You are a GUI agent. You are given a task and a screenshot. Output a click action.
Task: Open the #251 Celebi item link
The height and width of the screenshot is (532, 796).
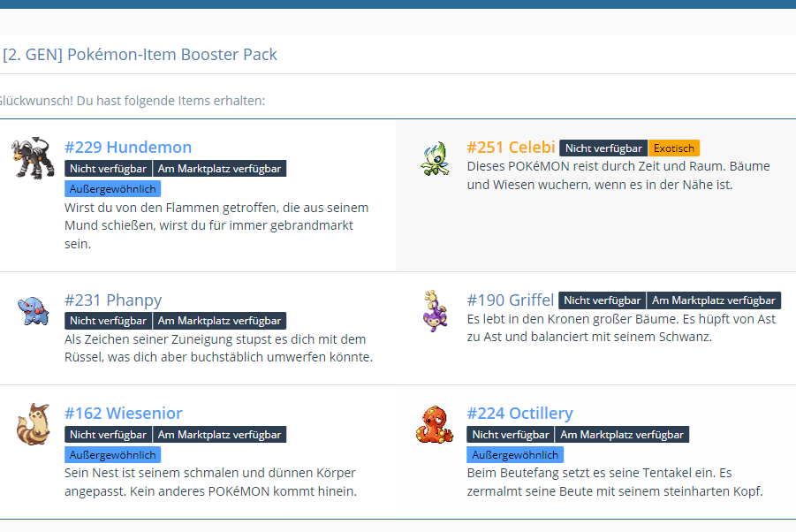511,148
